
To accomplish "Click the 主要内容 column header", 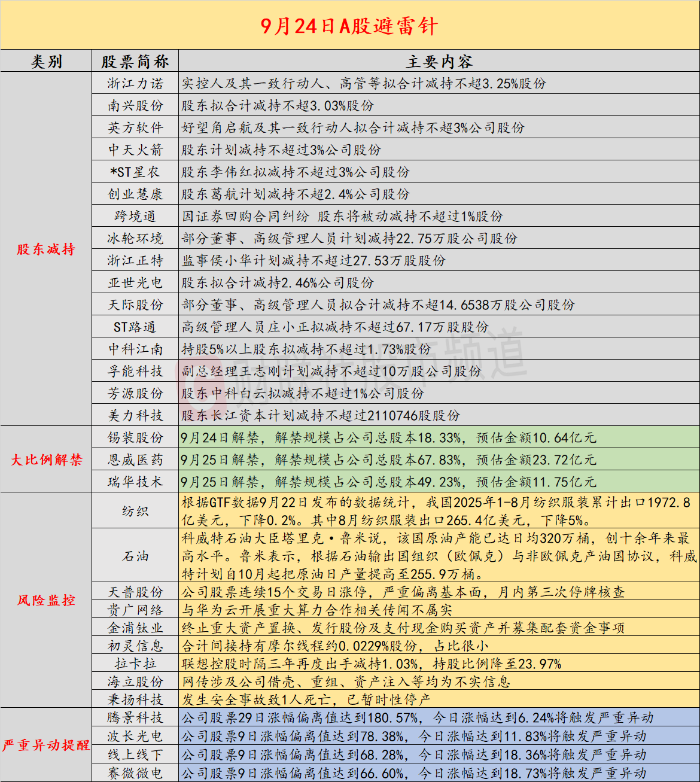I will pyautogui.click(x=439, y=62).
